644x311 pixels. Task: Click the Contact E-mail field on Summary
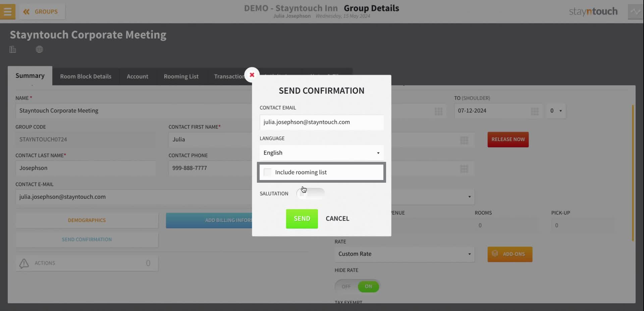click(x=133, y=197)
